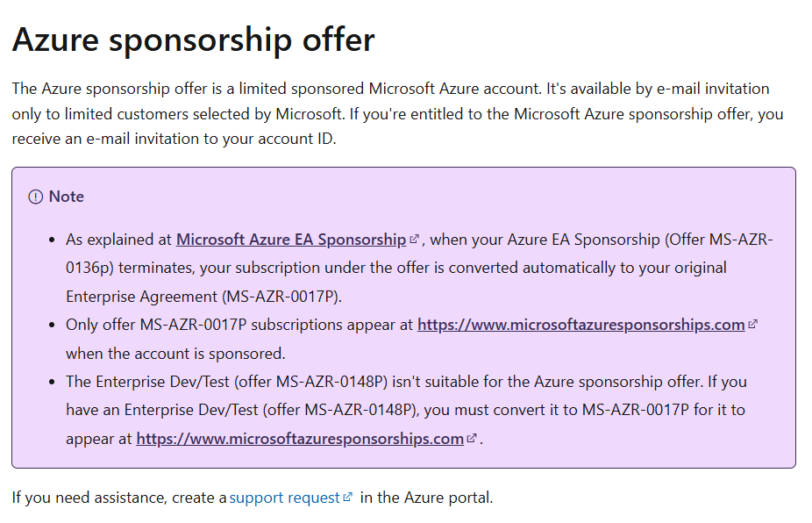Click the text 'Enterprise Agreement (MS-AZR-0017P).'
This screenshot has width=812, height=523.
(204, 297)
